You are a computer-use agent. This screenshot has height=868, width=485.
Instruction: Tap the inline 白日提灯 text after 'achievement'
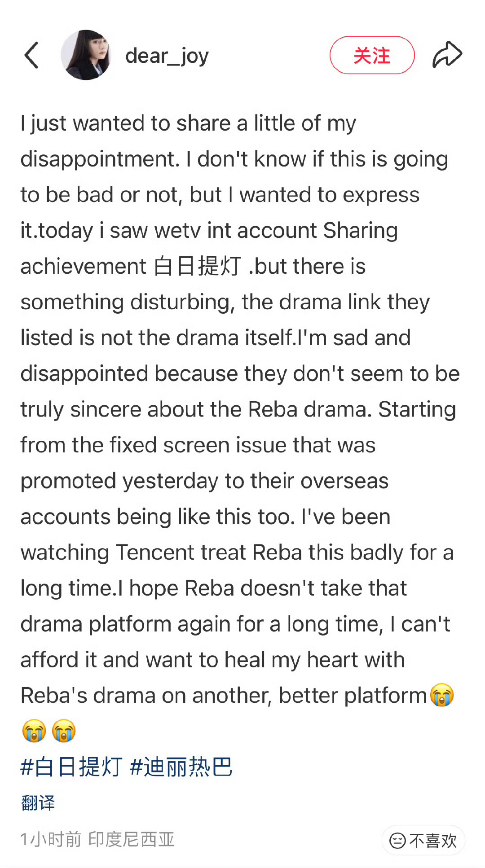coord(197,266)
